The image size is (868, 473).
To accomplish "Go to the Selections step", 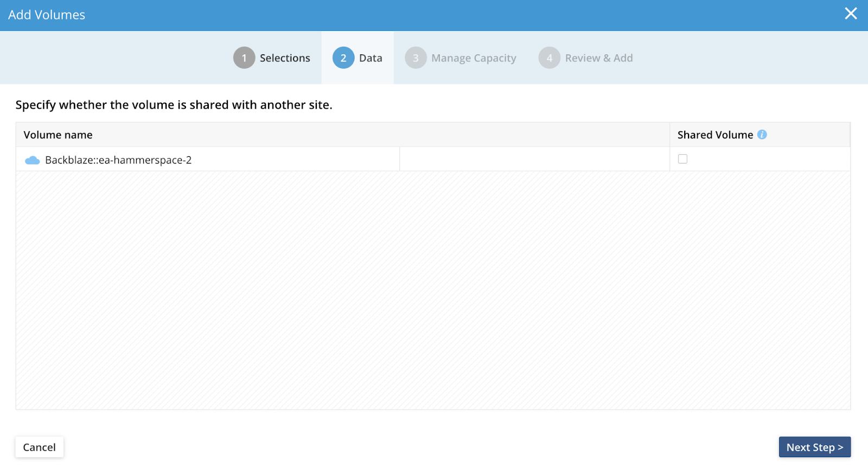I will point(272,58).
